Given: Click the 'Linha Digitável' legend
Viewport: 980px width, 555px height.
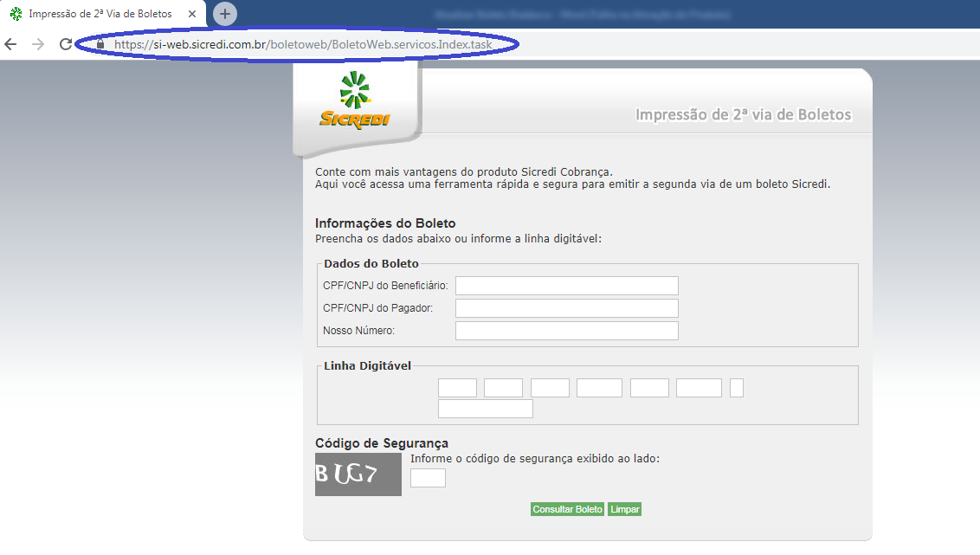Looking at the screenshot, I should [367, 365].
